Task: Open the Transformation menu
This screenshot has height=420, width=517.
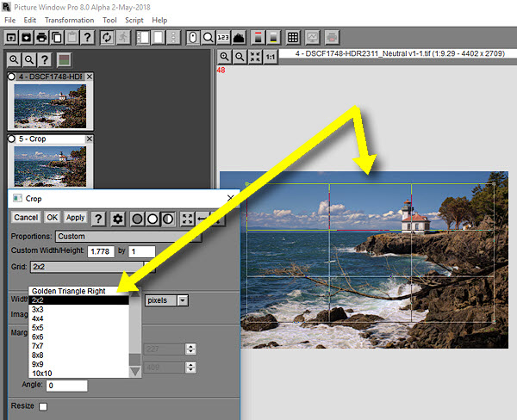Action: pos(71,20)
